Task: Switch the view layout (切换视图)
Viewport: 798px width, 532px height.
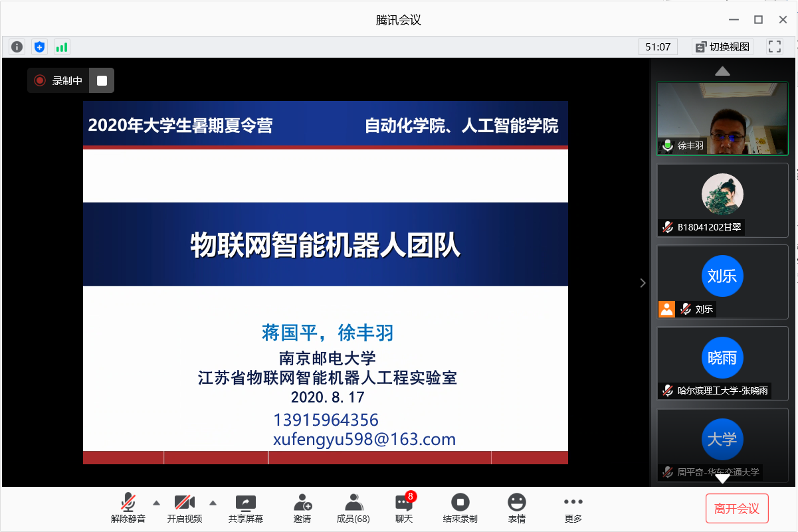Action: [x=722, y=46]
